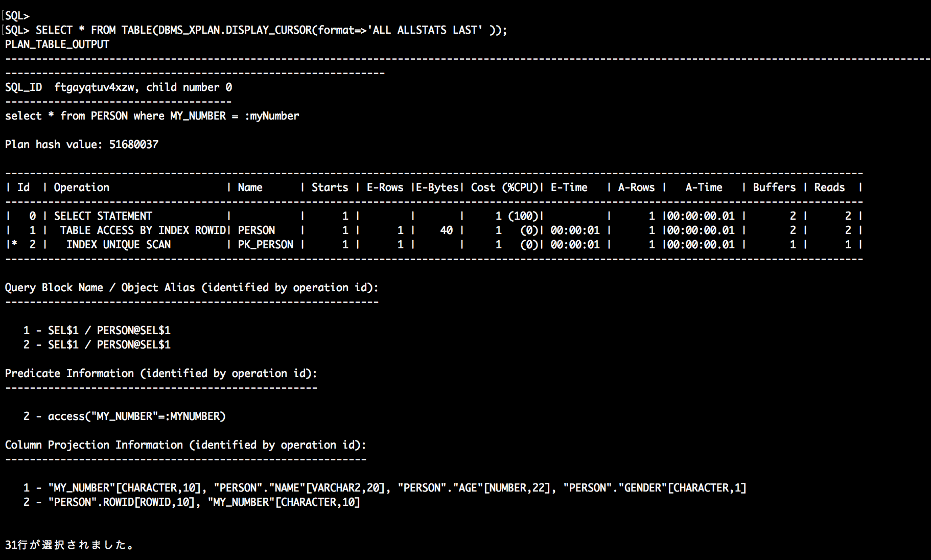The image size is (931, 560).
Task: Click the E-Rows column header
Action: 385,188
